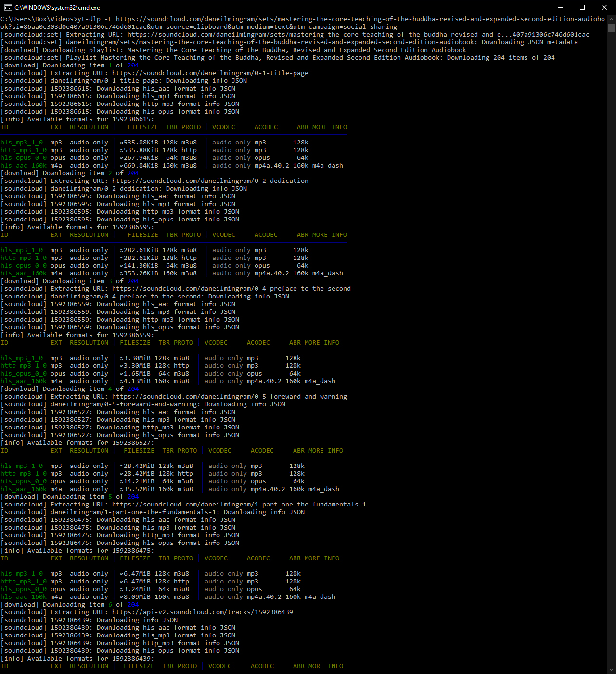Click the file size ≈4.13MiB

coord(135,381)
